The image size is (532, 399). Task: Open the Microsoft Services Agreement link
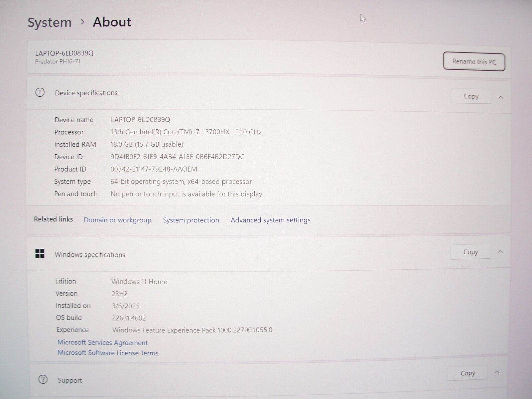[x=102, y=342]
